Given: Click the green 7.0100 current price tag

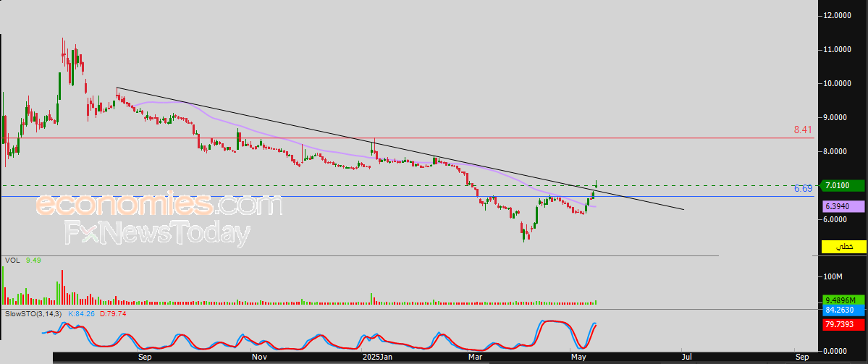Looking at the screenshot, I should pyautogui.click(x=843, y=185).
